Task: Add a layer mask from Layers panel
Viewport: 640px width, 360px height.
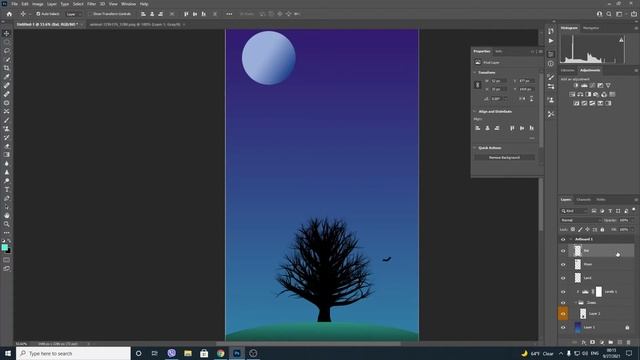Action: (x=593, y=342)
